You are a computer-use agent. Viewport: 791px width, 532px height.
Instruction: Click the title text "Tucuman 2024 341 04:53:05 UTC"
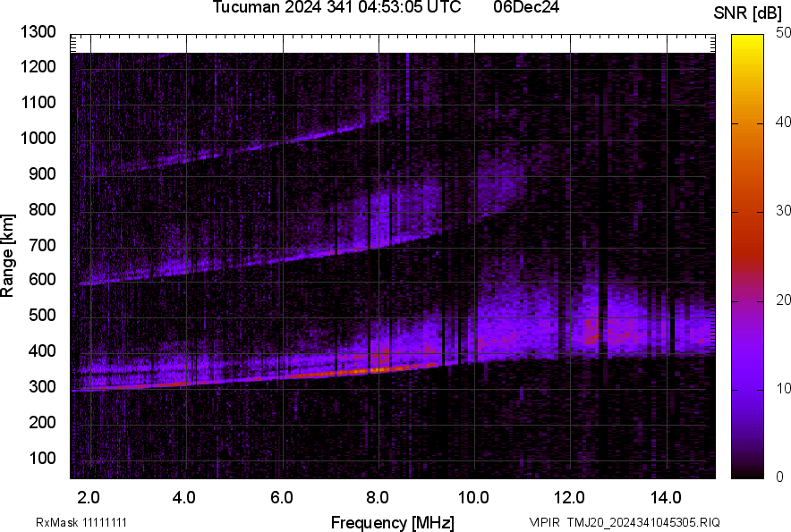click(336, 7)
